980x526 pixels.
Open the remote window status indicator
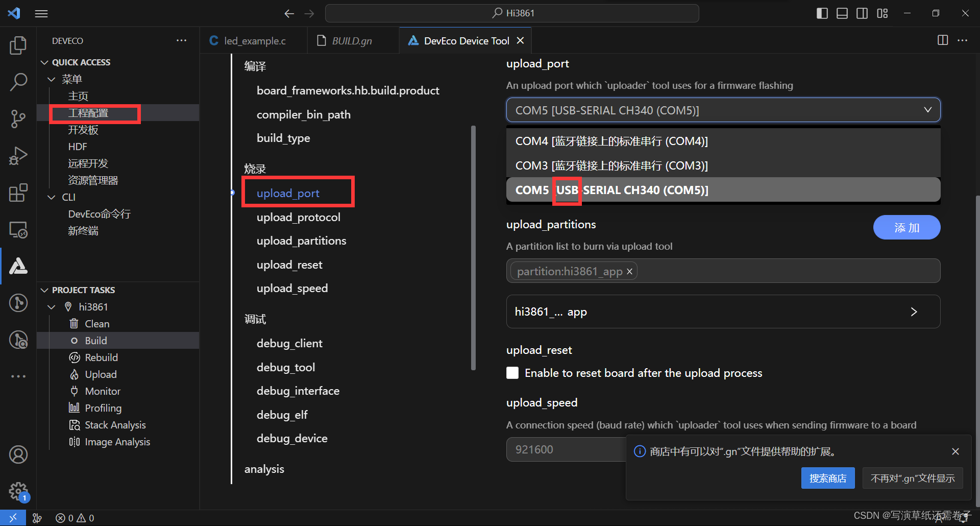click(13, 518)
